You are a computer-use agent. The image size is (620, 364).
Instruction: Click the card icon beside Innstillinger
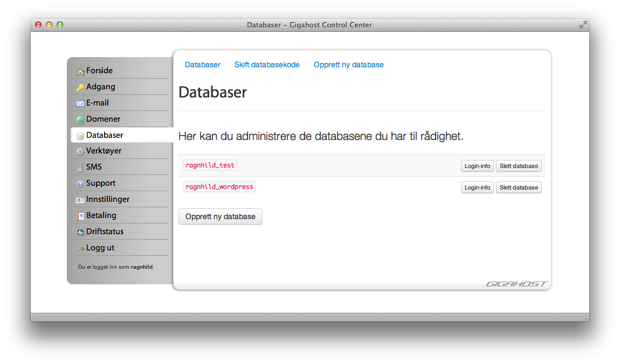click(x=80, y=200)
